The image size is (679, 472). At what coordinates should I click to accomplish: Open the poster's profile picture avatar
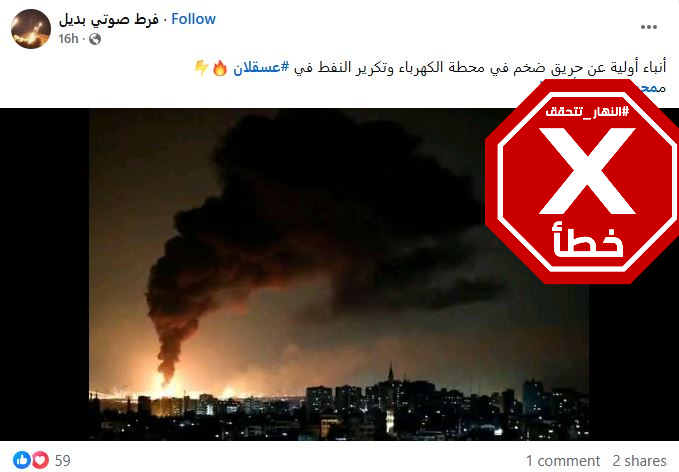point(31,29)
